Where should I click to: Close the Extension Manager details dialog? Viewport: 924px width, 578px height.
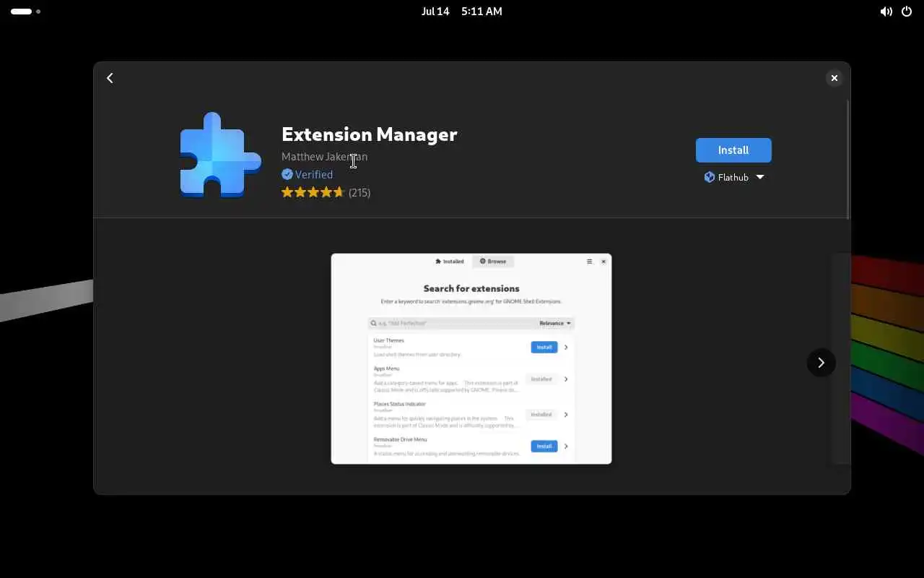point(834,78)
